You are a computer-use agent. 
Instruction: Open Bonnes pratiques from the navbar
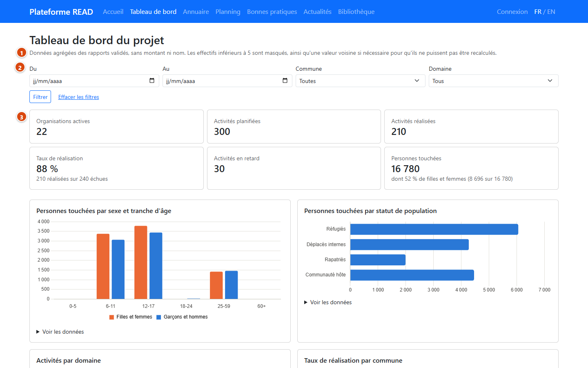(x=272, y=11)
